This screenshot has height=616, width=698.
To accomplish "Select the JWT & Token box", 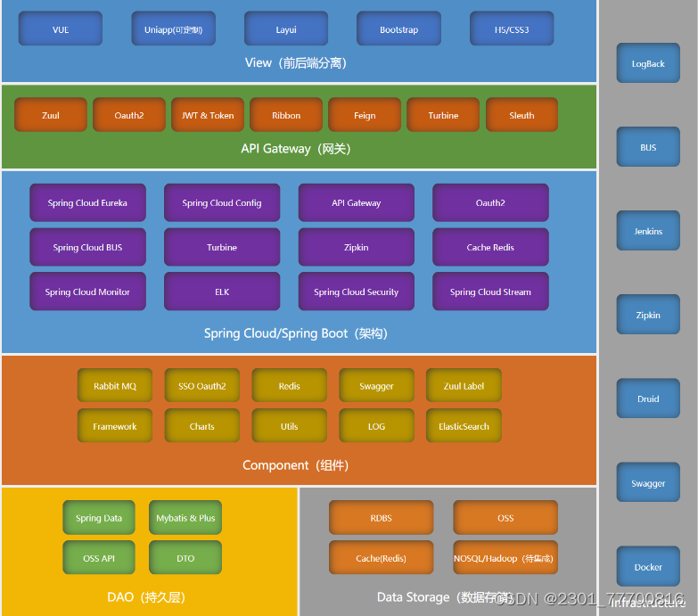I will point(208,115).
